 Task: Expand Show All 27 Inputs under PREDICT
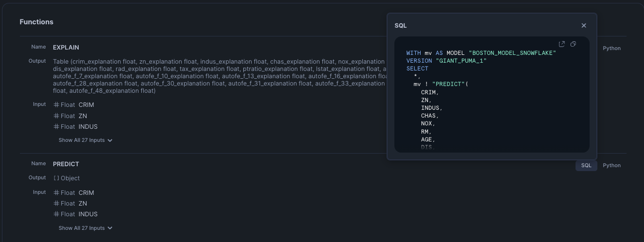click(x=85, y=228)
